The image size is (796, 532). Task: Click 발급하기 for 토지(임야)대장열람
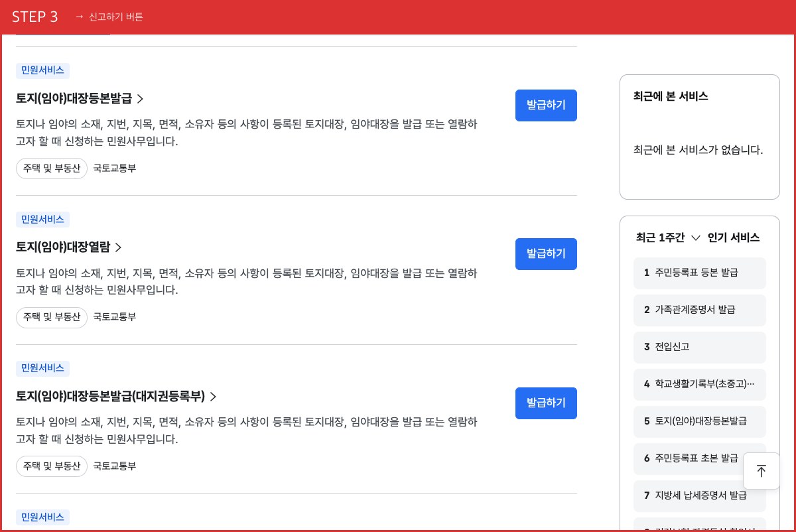[546, 254]
